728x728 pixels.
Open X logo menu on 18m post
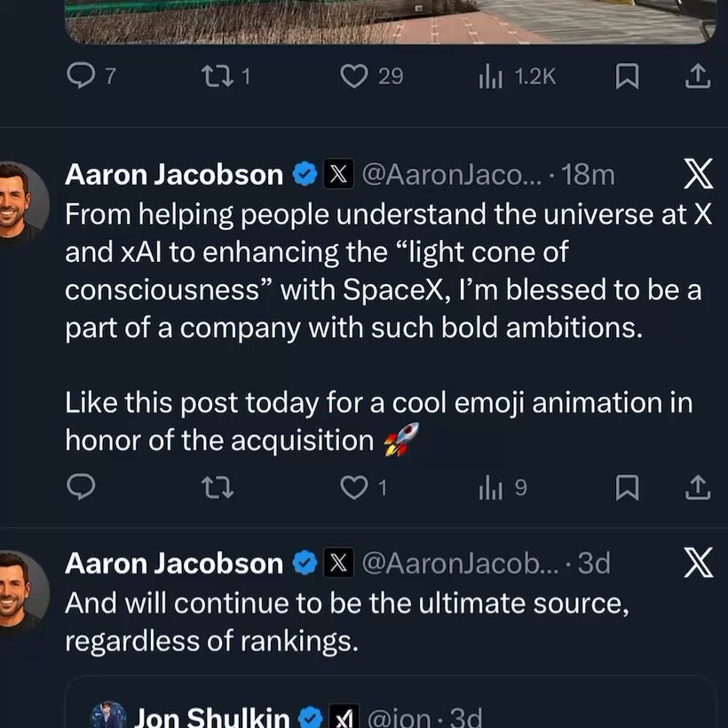click(x=699, y=174)
